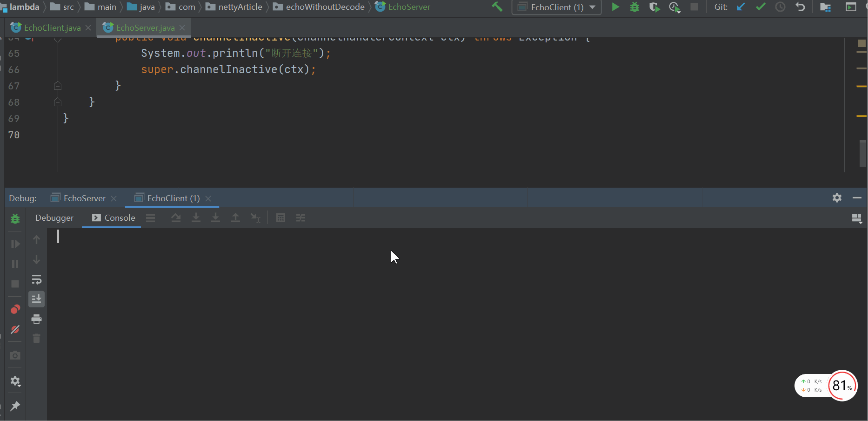Open threads/frames list icon beside Console
The height and width of the screenshot is (421, 868).
[x=150, y=218]
